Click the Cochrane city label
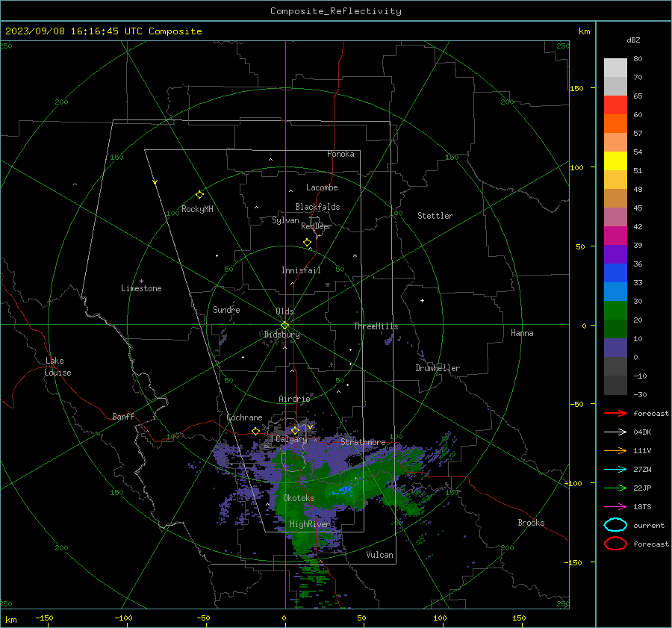 pyautogui.click(x=244, y=417)
